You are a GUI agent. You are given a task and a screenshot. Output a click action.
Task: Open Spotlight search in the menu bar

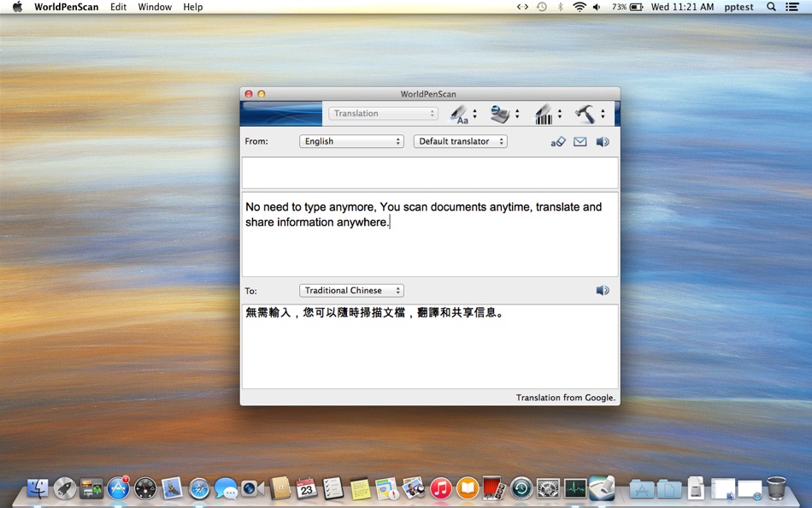point(771,7)
